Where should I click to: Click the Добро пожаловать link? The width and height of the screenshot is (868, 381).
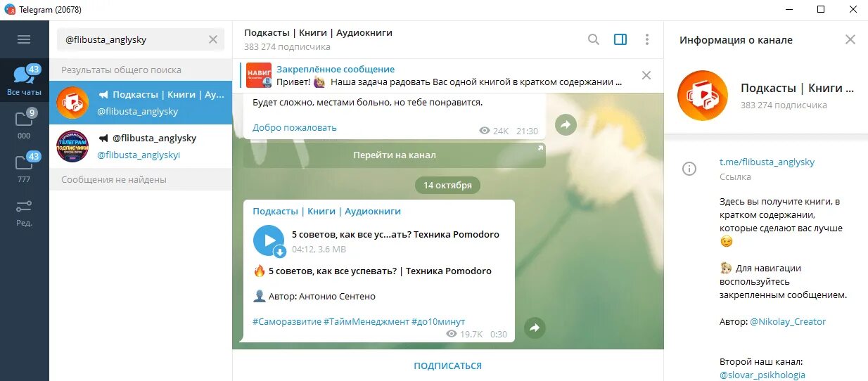coord(295,127)
